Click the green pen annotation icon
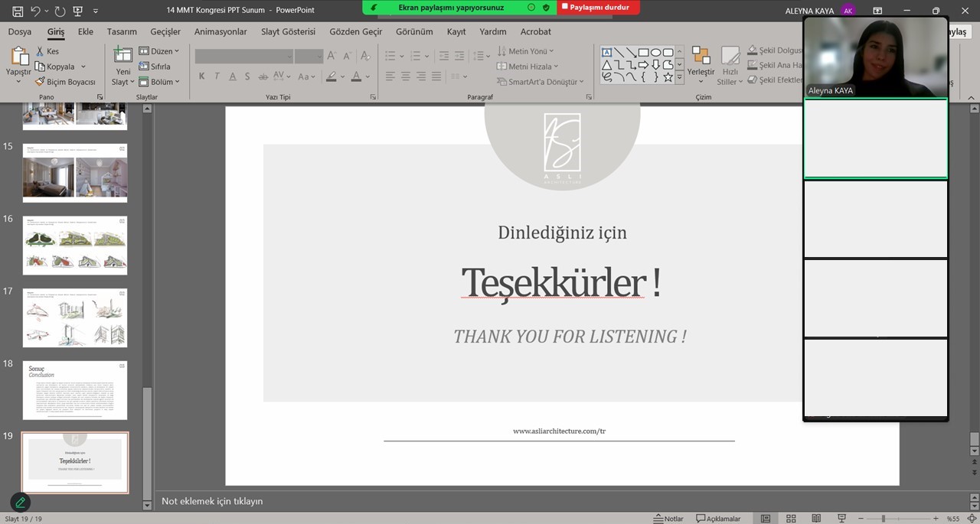The image size is (980, 524). click(21, 503)
